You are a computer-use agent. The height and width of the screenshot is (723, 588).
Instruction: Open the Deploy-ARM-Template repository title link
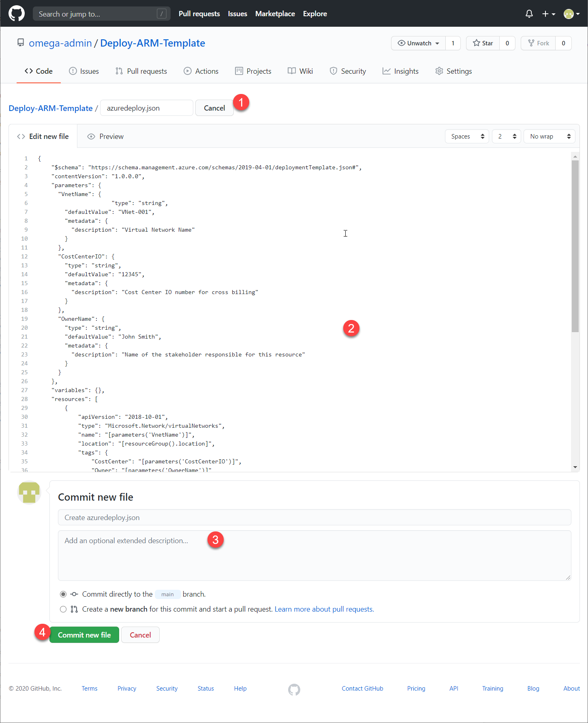click(x=152, y=43)
